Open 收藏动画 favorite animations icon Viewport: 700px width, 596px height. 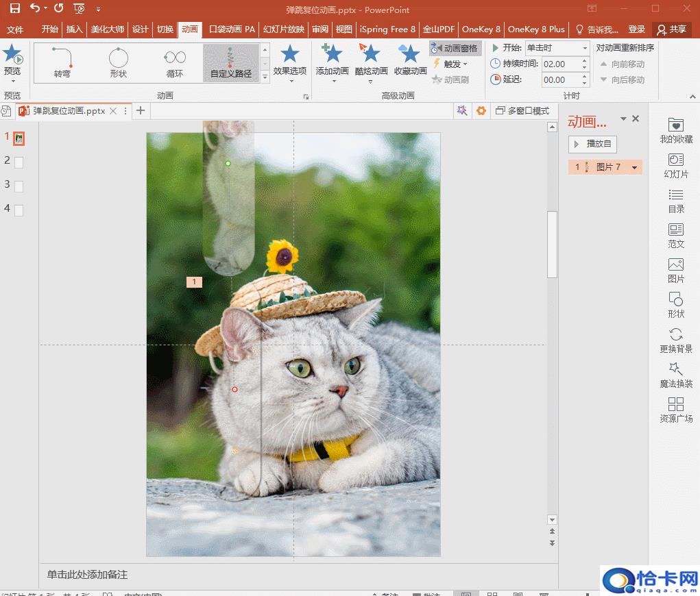[x=410, y=54]
